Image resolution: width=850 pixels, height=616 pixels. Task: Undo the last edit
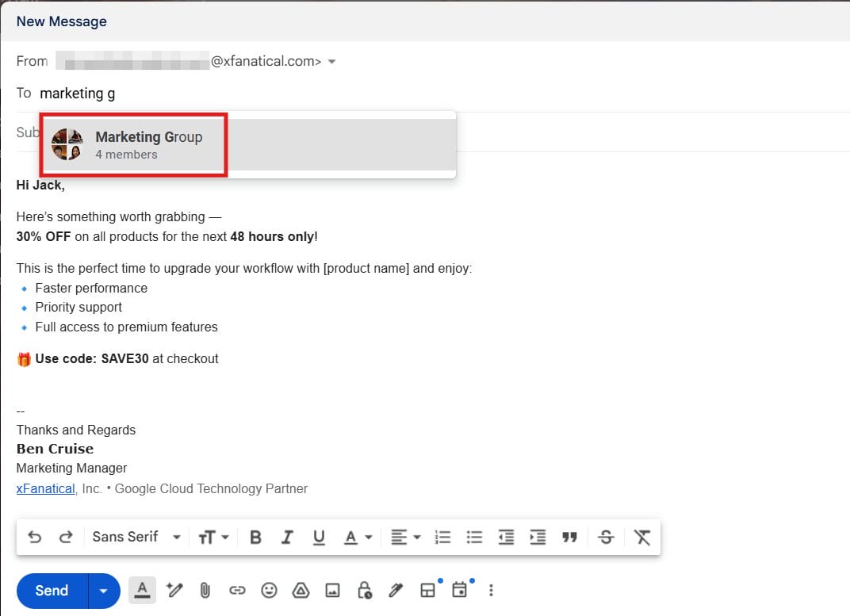34,537
